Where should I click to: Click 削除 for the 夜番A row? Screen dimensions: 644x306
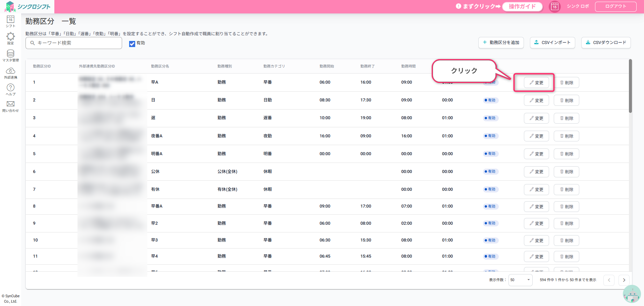pyautogui.click(x=566, y=136)
